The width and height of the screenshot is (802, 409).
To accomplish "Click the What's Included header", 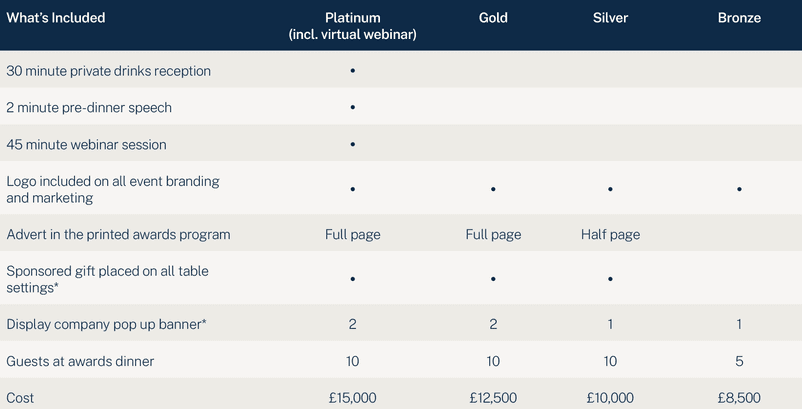I will (56, 18).
